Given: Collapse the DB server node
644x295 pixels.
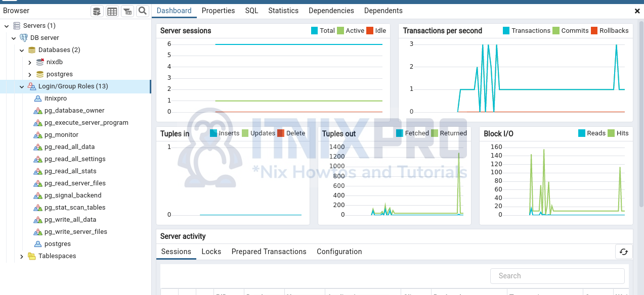Looking at the screenshot, I should 14,38.
